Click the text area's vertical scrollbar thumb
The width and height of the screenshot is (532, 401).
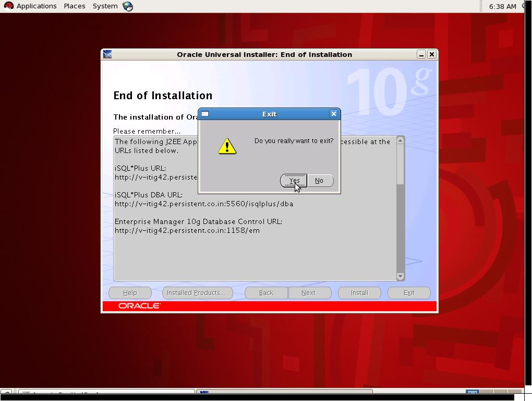pos(401,164)
